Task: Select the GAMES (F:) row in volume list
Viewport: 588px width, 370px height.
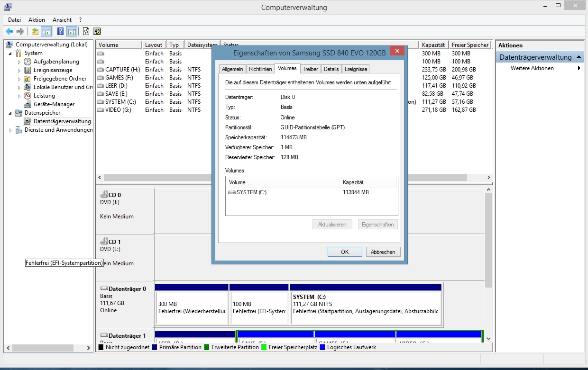Action: (294, 78)
